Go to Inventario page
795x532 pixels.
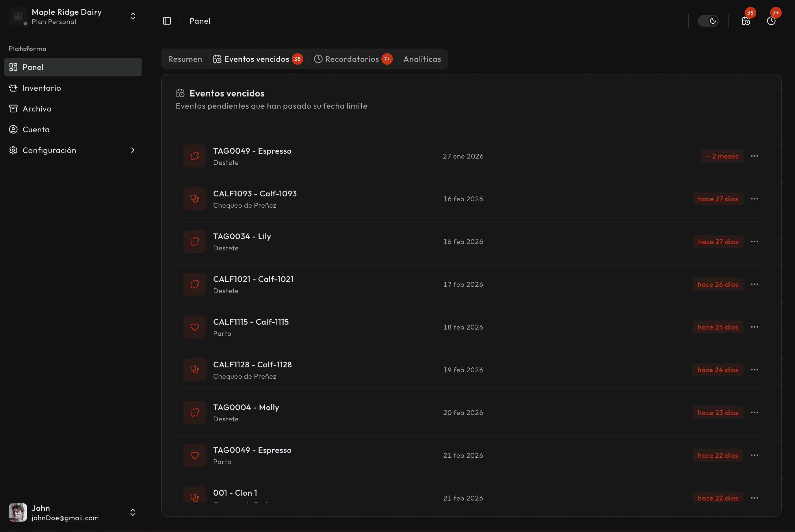click(x=41, y=88)
